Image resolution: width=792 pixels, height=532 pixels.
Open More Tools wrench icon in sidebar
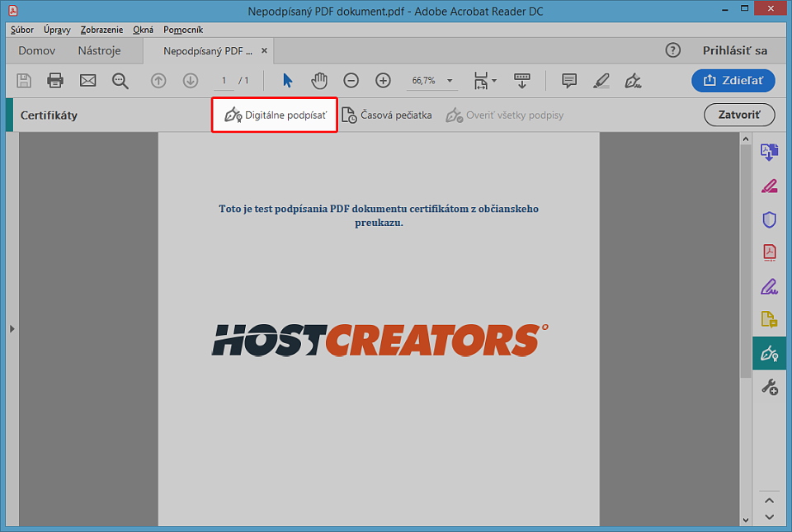pyautogui.click(x=769, y=386)
